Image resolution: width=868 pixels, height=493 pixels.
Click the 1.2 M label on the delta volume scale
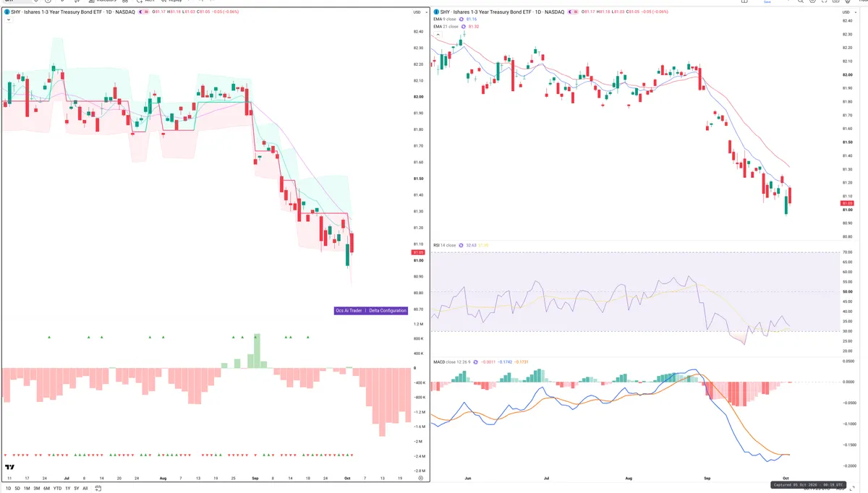pos(419,324)
